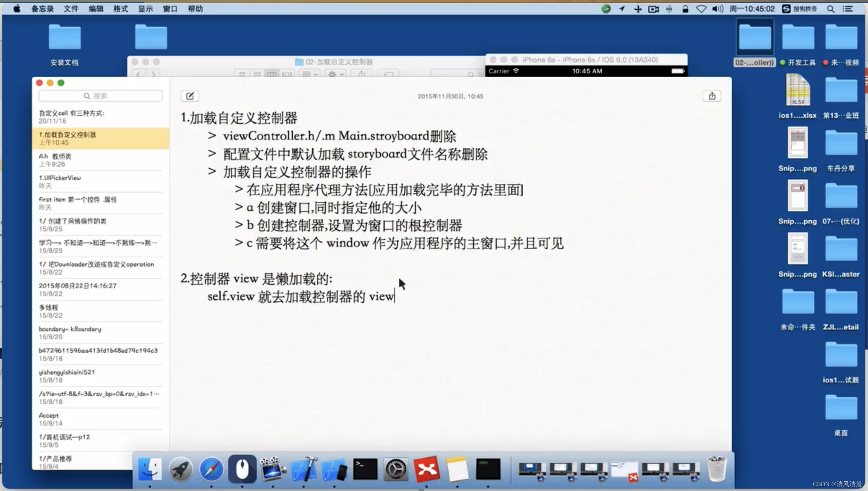Viewport: 868px width, 491px height.
Task: Open Terminal icon in the Dock
Action: [x=365, y=469]
